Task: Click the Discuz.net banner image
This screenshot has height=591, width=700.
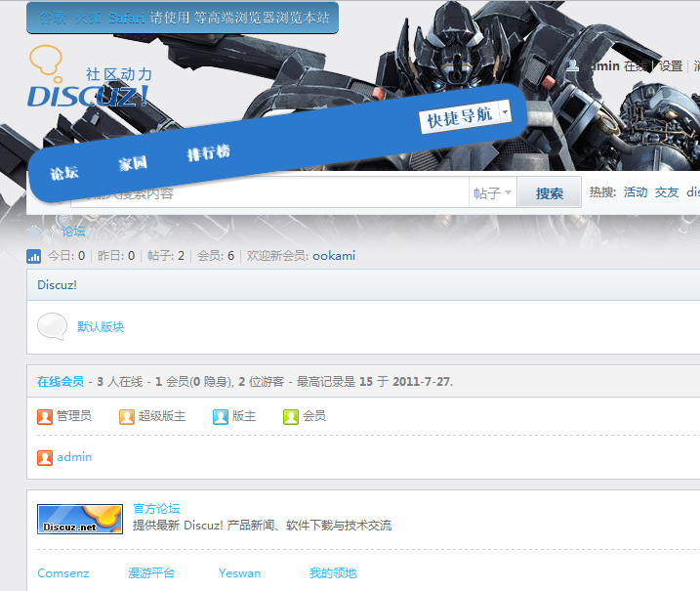Action: 80,519
